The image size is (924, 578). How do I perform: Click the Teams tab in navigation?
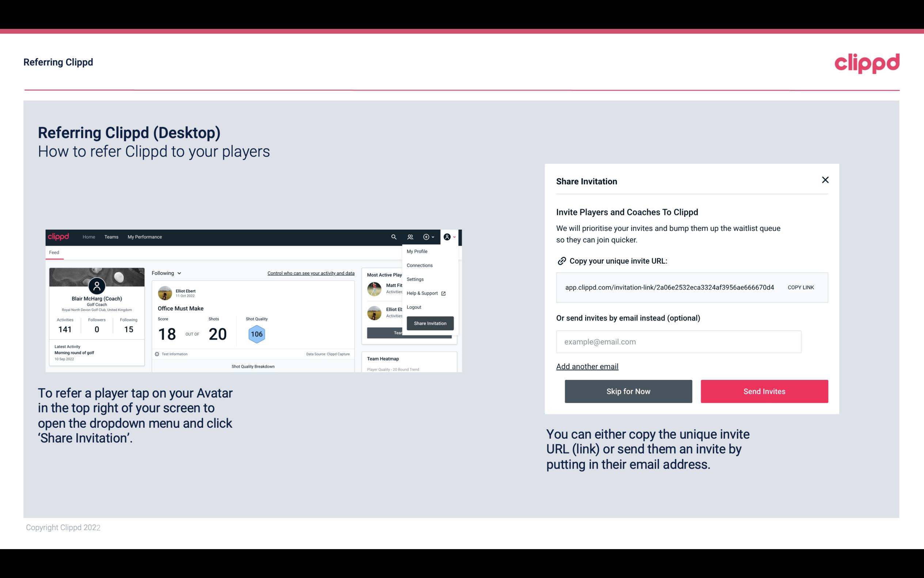coord(110,237)
